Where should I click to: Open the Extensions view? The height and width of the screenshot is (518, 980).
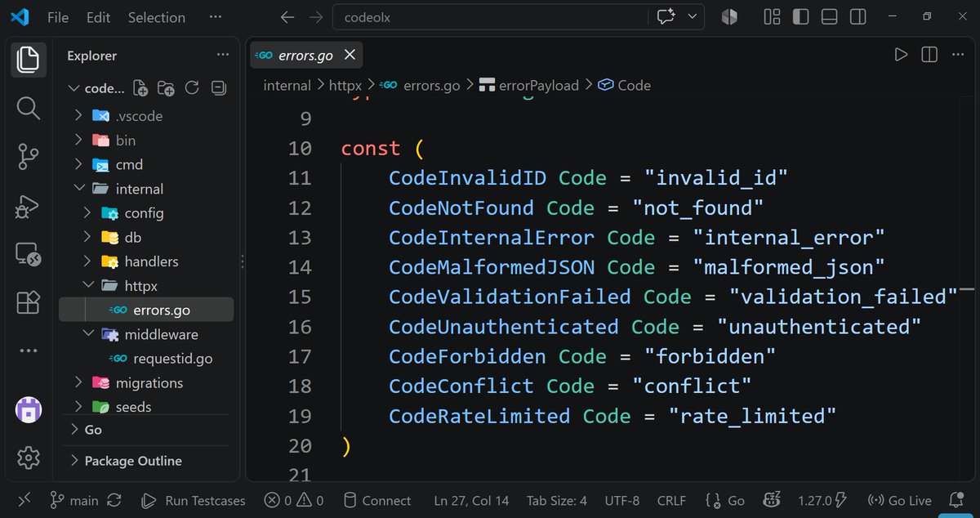click(x=28, y=301)
